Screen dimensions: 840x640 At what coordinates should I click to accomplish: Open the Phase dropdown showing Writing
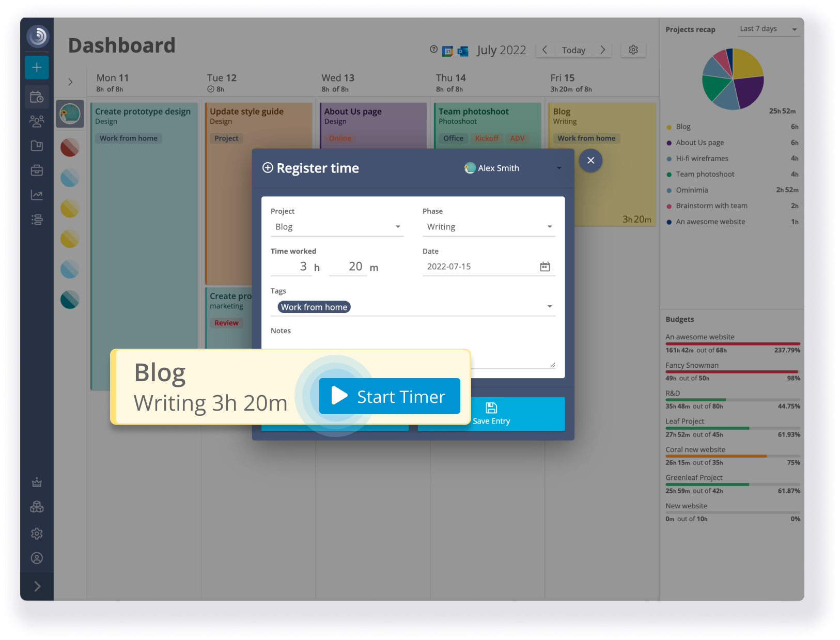489,227
